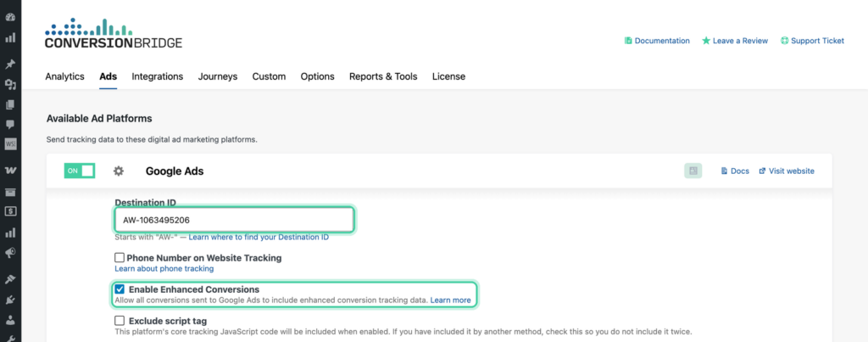868x342 pixels.
Task: Click the Google Ads settings gear icon
Action: [119, 171]
